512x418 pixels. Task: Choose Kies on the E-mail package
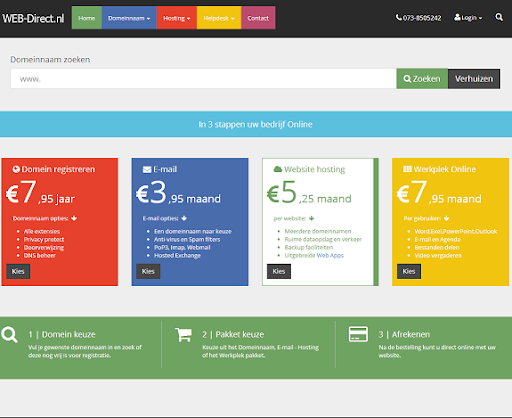pyautogui.click(x=148, y=271)
